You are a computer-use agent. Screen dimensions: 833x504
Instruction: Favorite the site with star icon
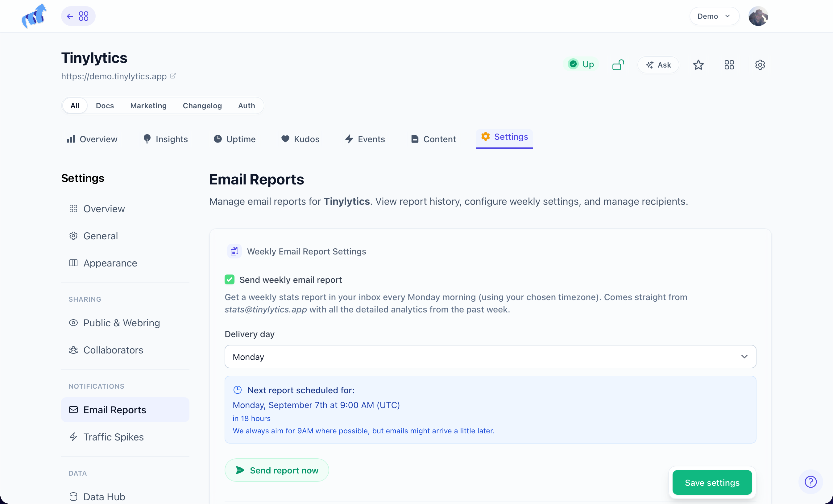tap(698, 65)
